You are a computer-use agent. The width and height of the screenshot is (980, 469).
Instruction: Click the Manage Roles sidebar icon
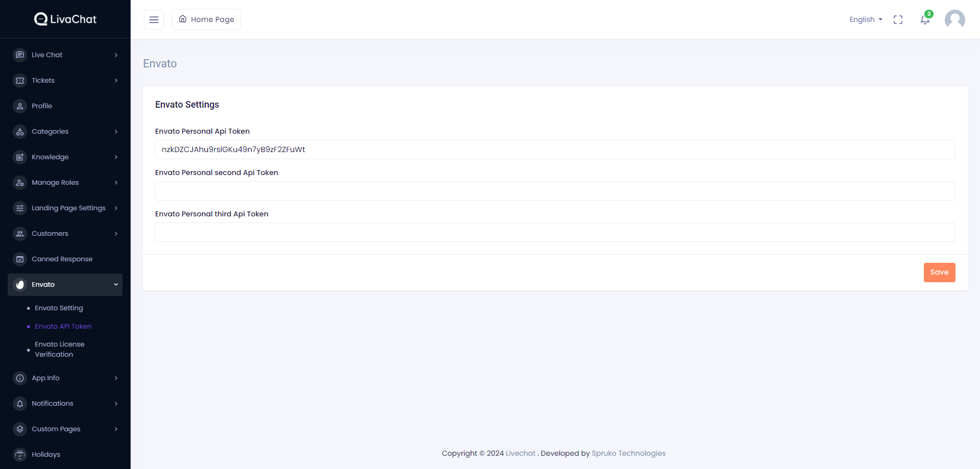(20, 182)
